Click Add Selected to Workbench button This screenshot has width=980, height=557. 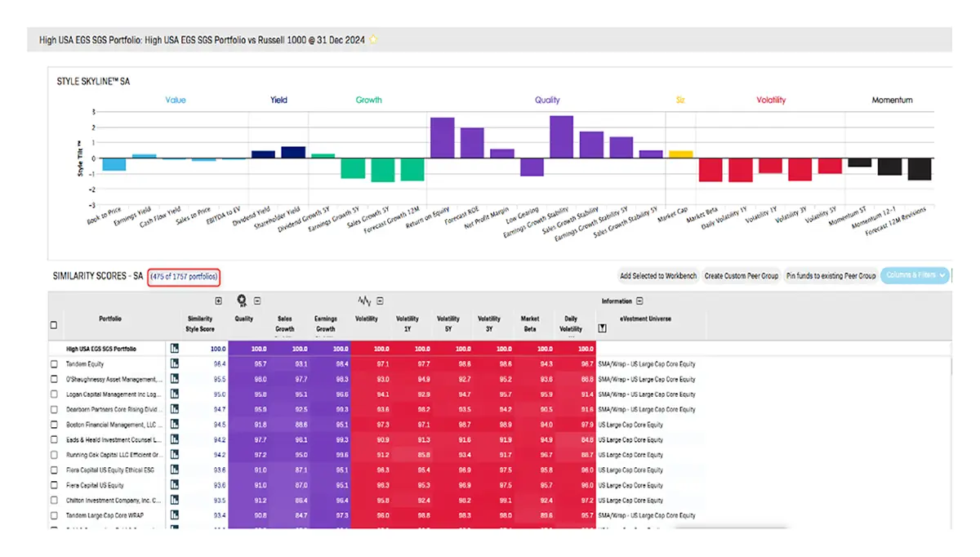(x=657, y=276)
